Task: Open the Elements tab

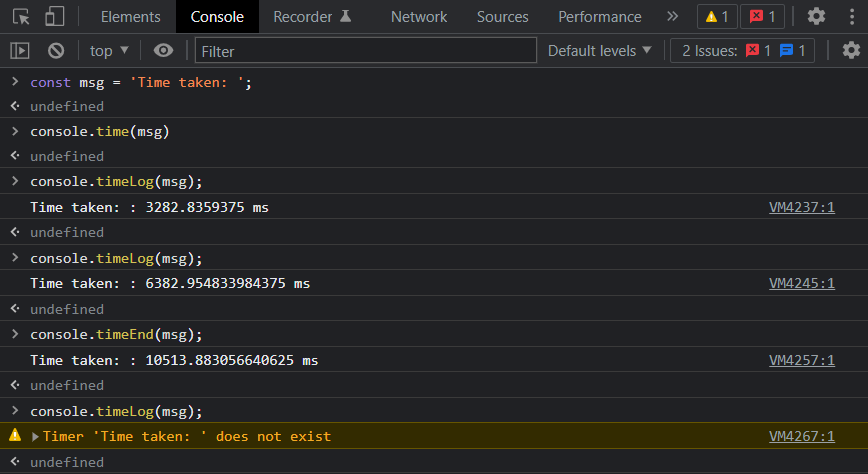Action: [x=131, y=17]
